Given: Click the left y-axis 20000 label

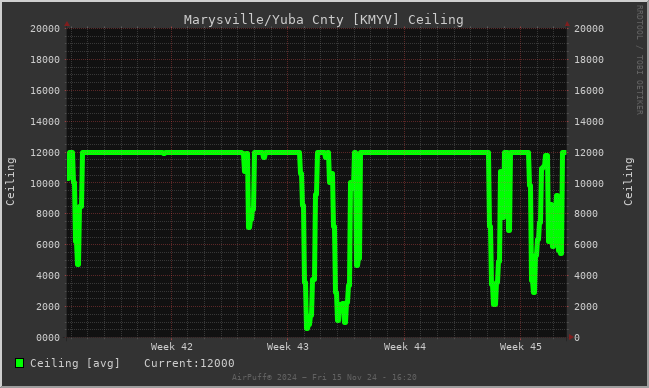Looking at the screenshot, I should point(45,29).
